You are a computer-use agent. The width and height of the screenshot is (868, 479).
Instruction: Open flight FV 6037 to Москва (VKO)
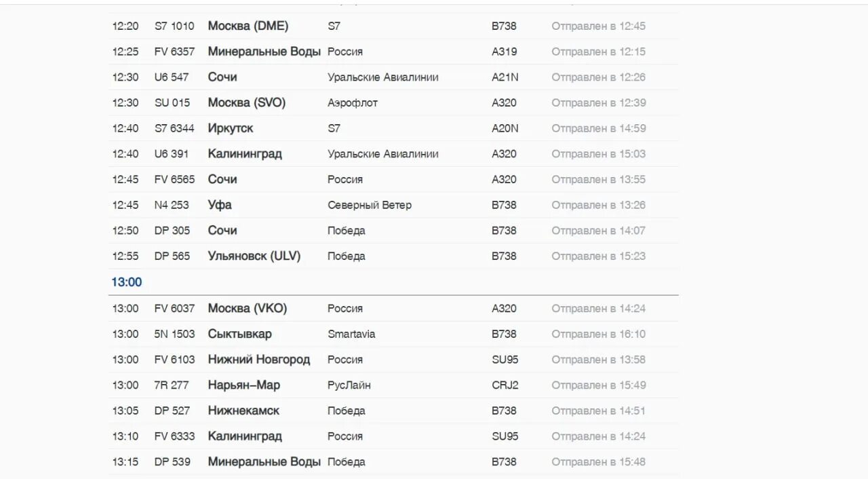point(393,309)
